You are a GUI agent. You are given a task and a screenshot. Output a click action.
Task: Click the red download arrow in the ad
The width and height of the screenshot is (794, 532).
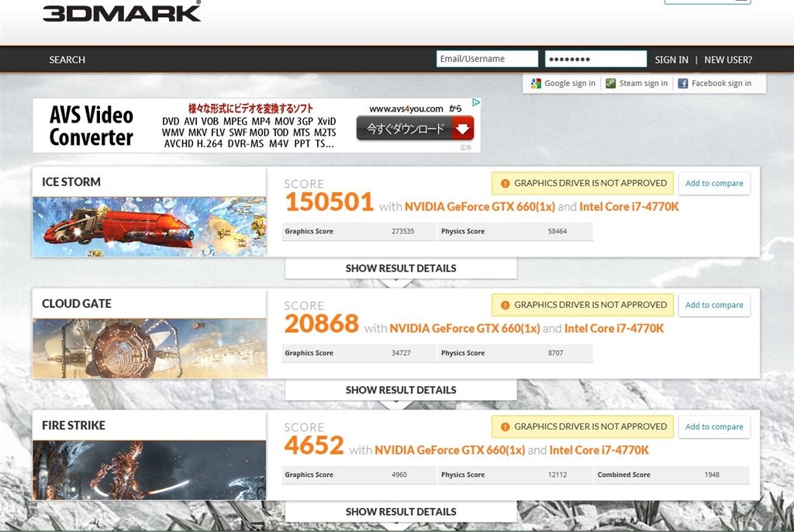[x=462, y=129]
